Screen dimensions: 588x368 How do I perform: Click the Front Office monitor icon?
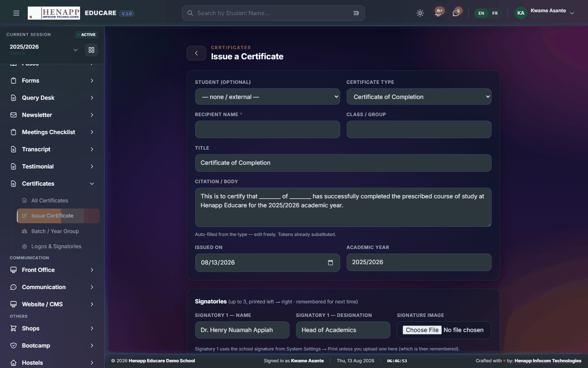pyautogui.click(x=13, y=270)
